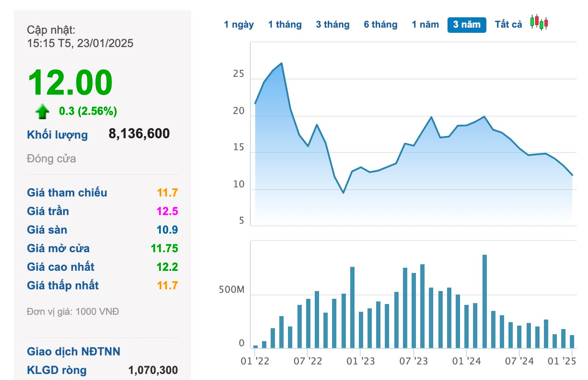This screenshot has width=588, height=380.
Task: Click the update timestamp 15:15 T5, 23/01/2025
Action: pos(80,43)
